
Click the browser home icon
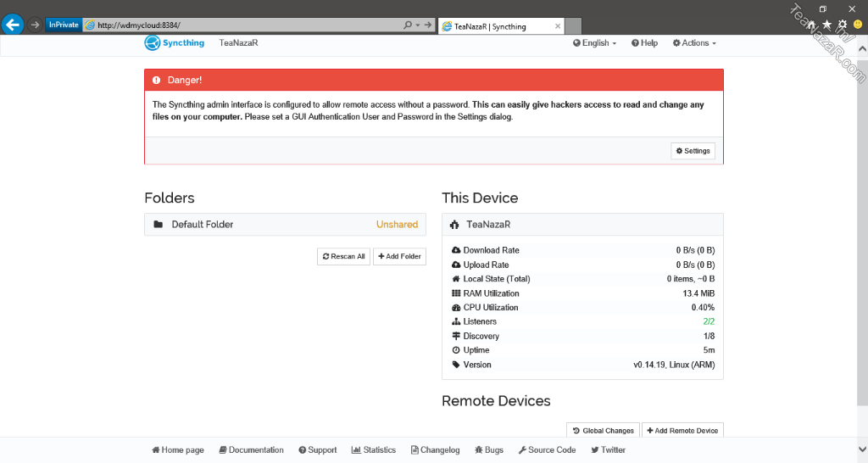[x=811, y=25]
